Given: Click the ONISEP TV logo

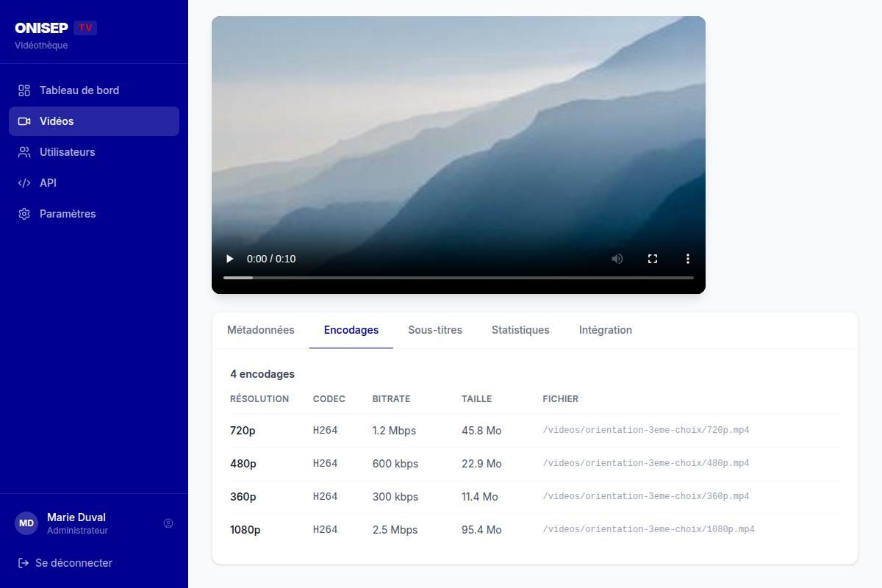Looking at the screenshot, I should pyautogui.click(x=56, y=28).
